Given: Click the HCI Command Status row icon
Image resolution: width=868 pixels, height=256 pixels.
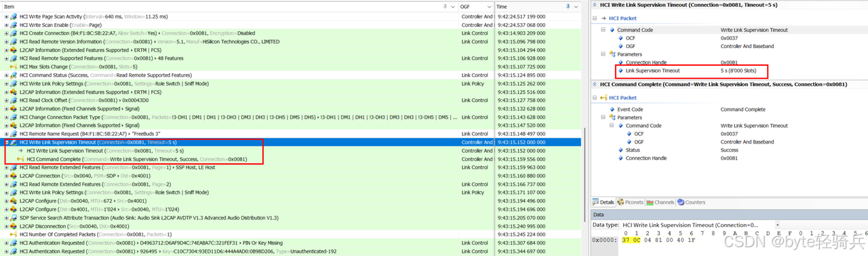Looking at the screenshot, I should [x=14, y=75].
